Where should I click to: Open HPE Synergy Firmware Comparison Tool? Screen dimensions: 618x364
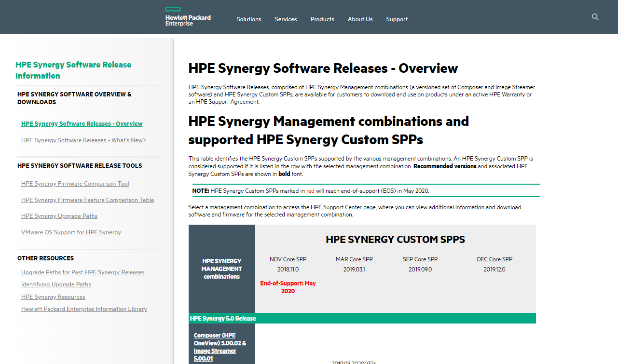click(x=75, y=184)
